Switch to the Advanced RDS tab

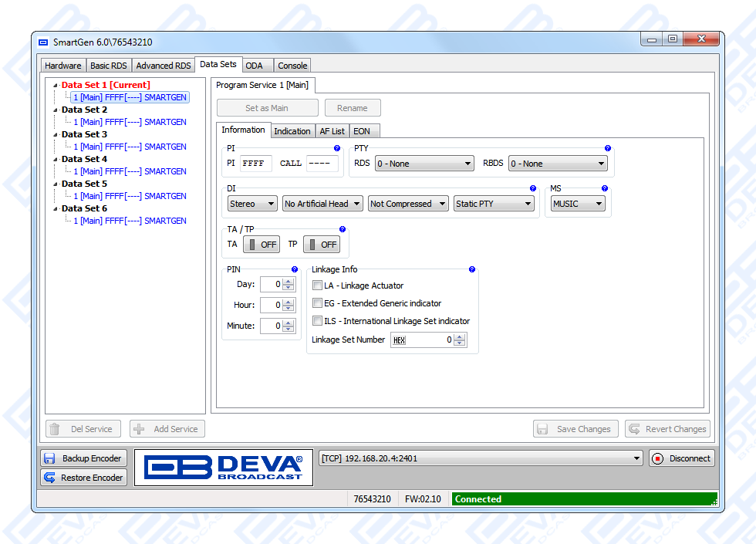coord(164,66)
